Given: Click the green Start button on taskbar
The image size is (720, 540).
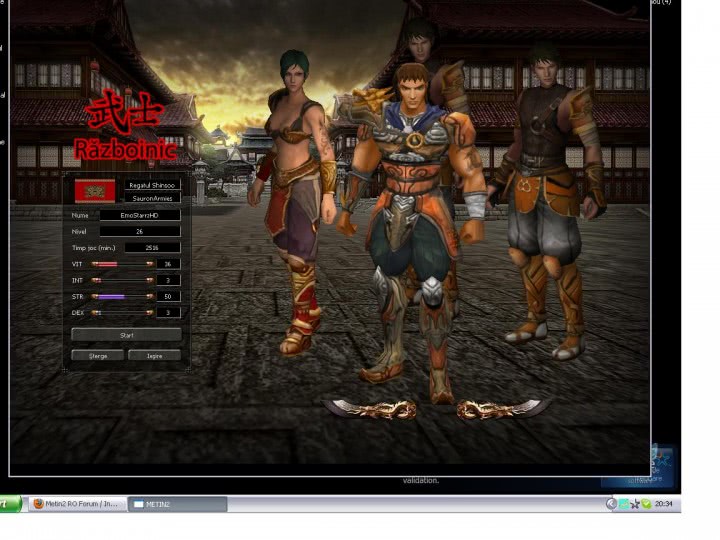Looking at the screenshot, I should 10,504.
